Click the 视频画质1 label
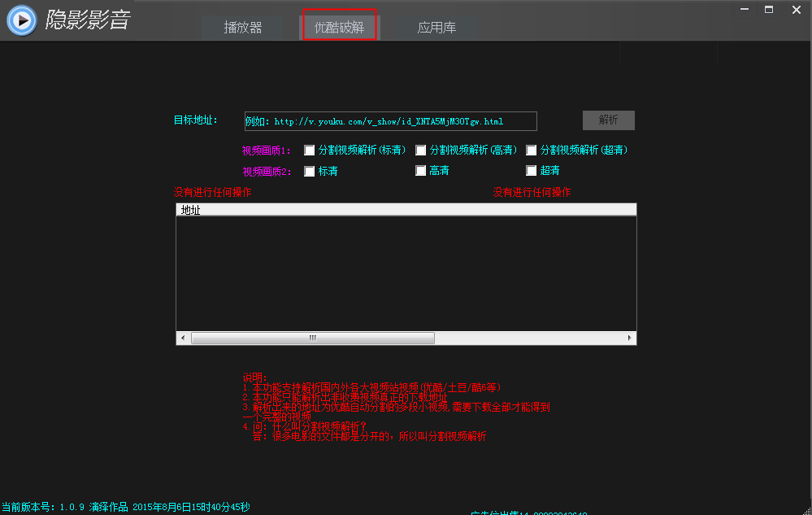Viewport: 812px width, 515px height. point(266,151)
